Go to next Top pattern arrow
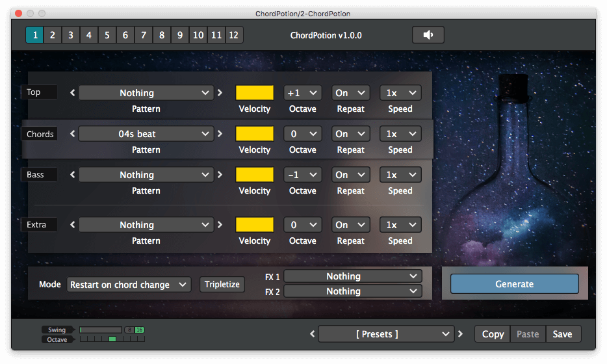 coord(220,93)
